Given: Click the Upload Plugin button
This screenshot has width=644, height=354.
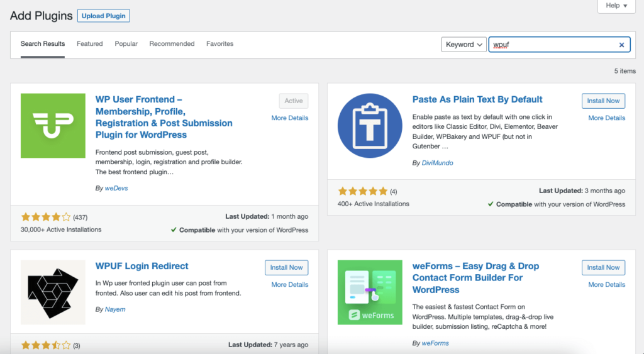Looking at the screenshot, I should click(104, 16).
